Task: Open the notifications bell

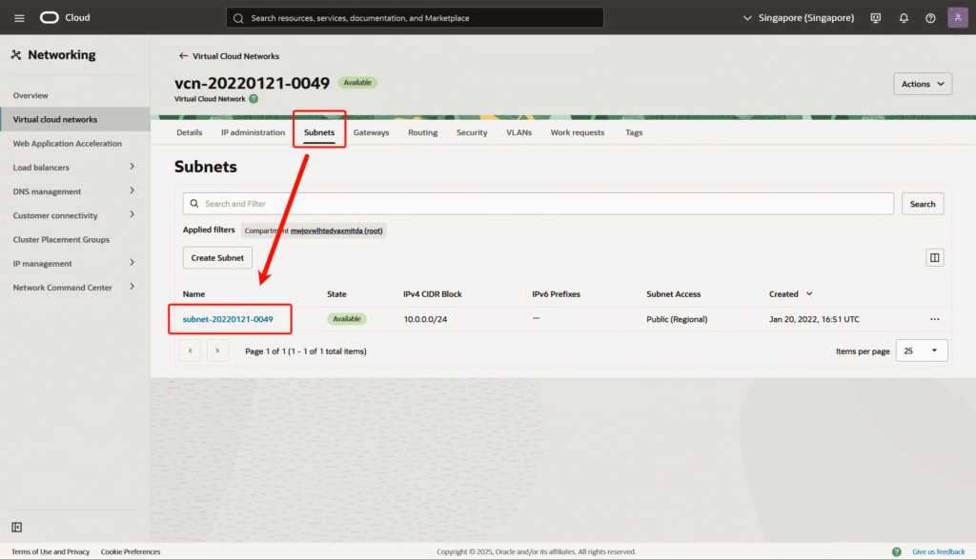Action: click(x=904, y=18)
